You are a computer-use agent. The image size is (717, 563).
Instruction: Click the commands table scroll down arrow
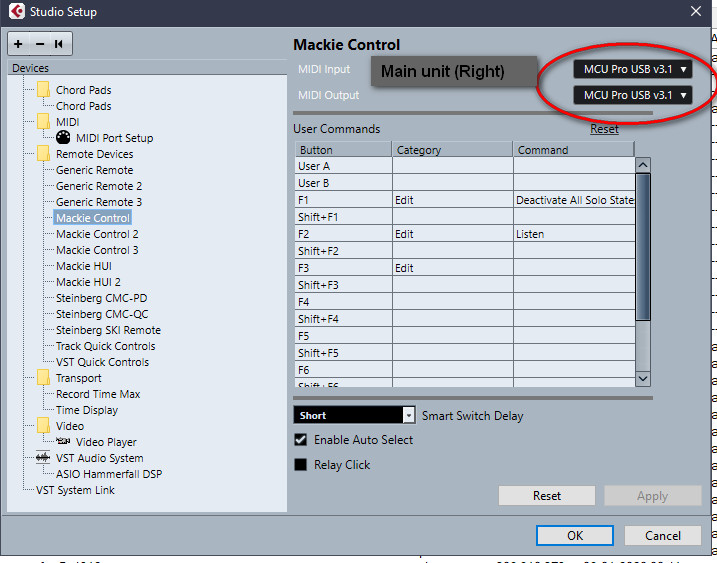pos(643,378)
